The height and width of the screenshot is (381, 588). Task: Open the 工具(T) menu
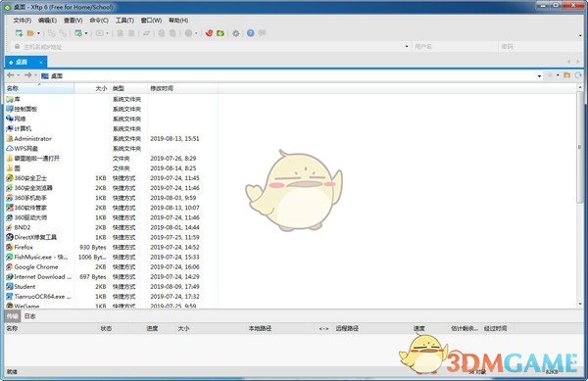click(124, 21)
